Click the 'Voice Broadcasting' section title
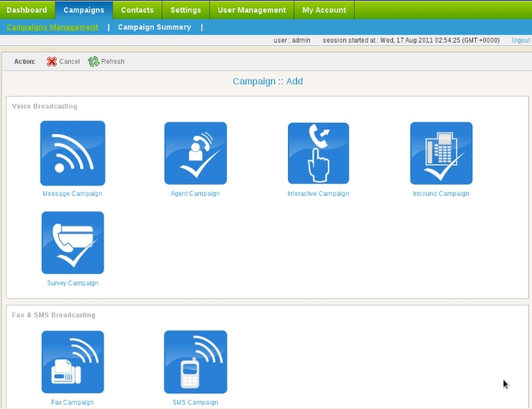Screen dimensions: 532x409 45,107
